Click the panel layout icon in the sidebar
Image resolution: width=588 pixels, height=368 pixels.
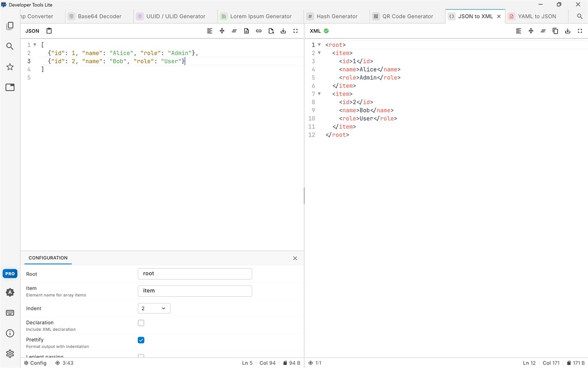click(10, 87)
